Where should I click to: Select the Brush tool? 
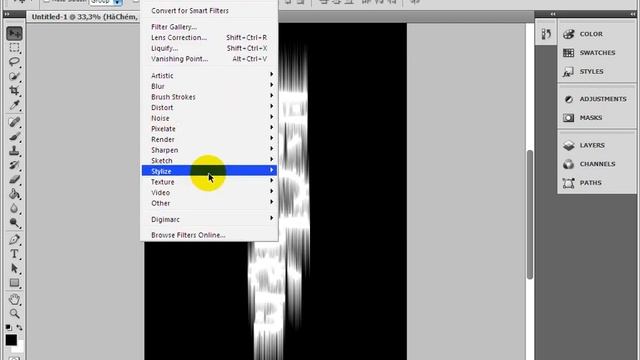click(14, 136)
